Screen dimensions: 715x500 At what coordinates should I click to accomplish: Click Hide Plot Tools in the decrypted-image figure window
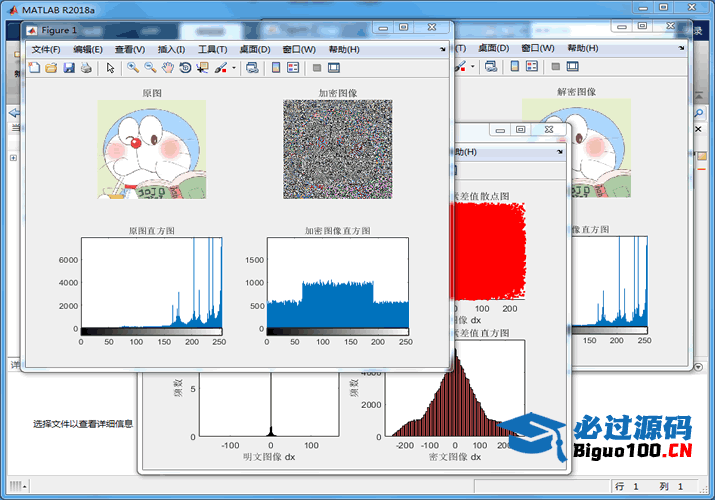pos(555,67)
